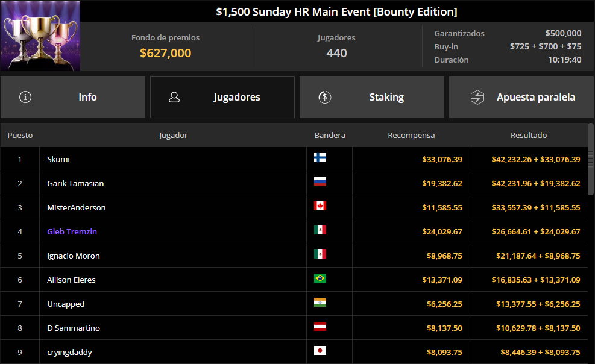The image size is (595, 364).
Task: Click cryingdaddy's Japan flag icon
Action: (320, 351)
